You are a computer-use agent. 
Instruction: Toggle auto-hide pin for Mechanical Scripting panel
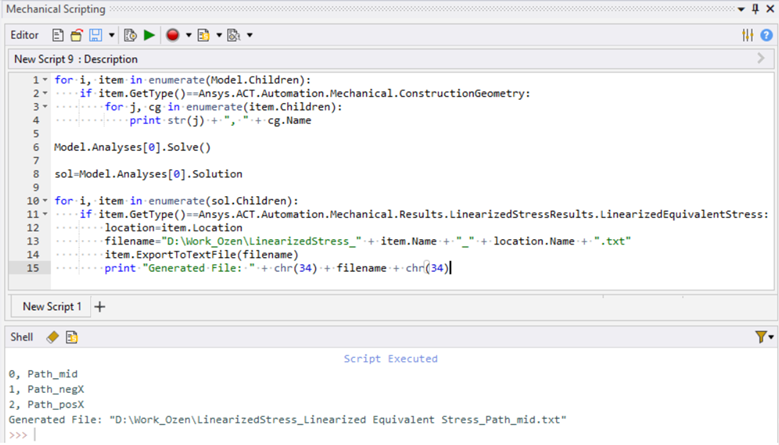[754, 8]
